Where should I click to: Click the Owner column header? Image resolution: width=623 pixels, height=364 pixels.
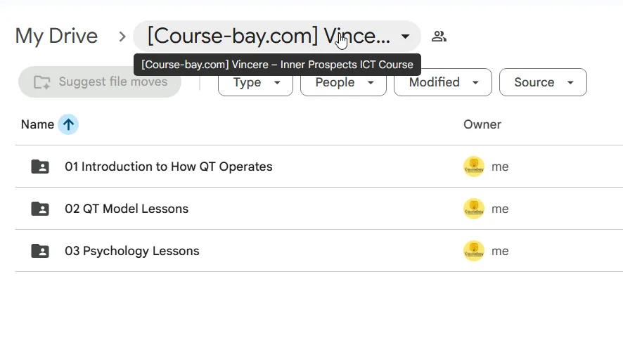pyautogui.click(x=482, y=124)
